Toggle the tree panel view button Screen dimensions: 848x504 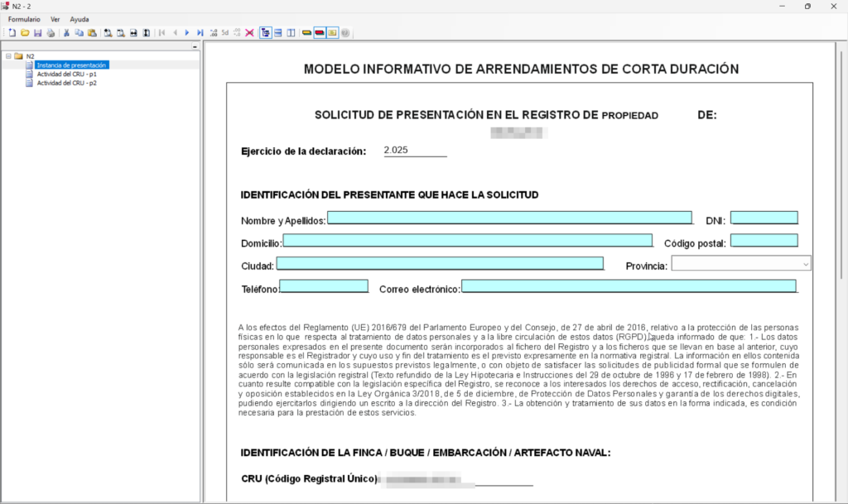pos(265,33)
